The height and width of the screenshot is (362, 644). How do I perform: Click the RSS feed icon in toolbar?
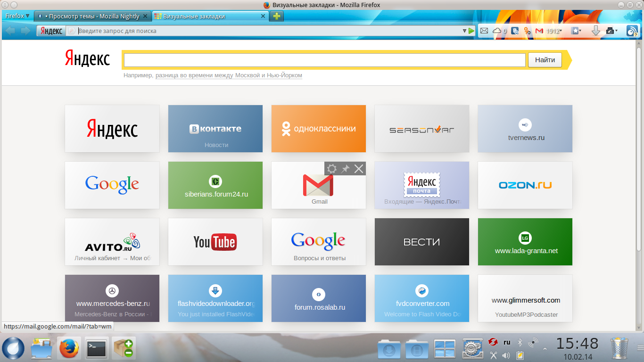pos(632,31)
